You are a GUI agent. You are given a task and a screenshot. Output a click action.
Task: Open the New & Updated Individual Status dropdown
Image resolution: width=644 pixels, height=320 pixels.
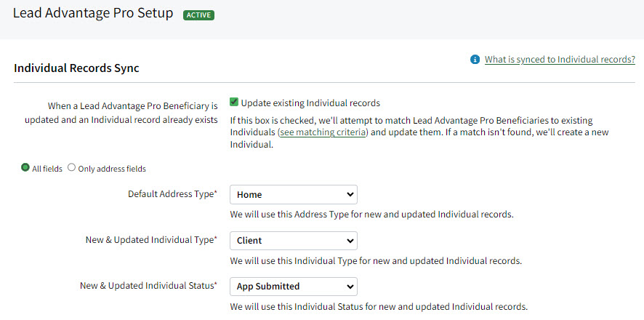pyautogui.click(x=294, y=287)
